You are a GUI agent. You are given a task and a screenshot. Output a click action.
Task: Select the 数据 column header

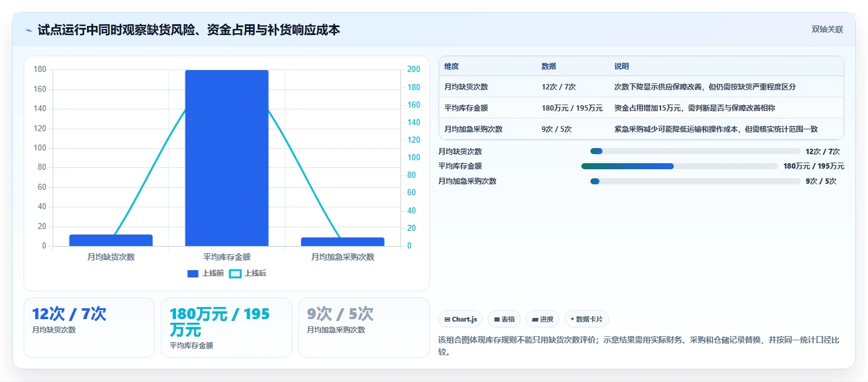[549, 66]
